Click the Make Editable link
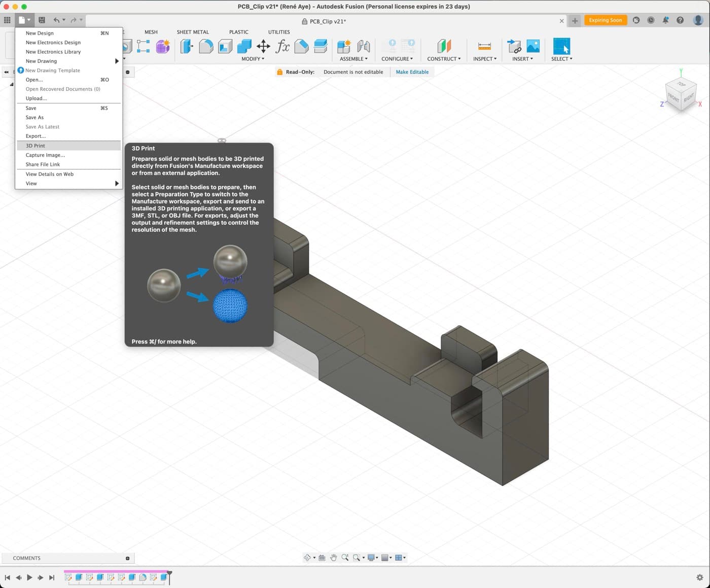Viewport: 710px width, 588px height. click(412, 72)
